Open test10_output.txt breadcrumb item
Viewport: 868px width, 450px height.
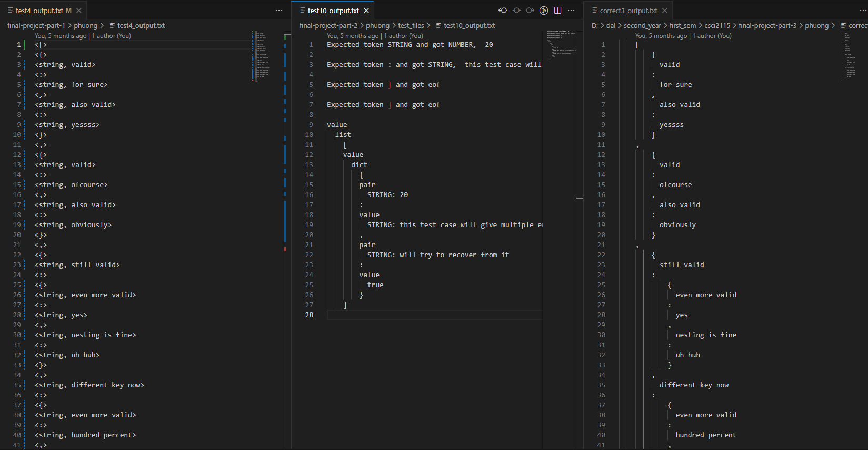coord(465,25)
